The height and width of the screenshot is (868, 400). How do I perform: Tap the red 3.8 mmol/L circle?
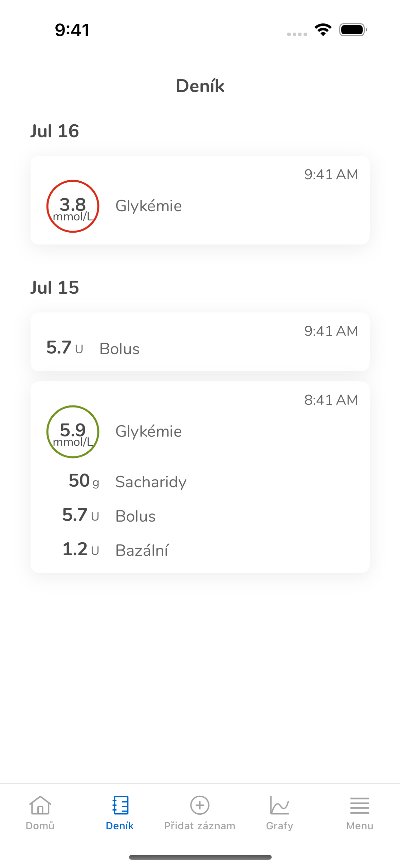pos(73,206)
